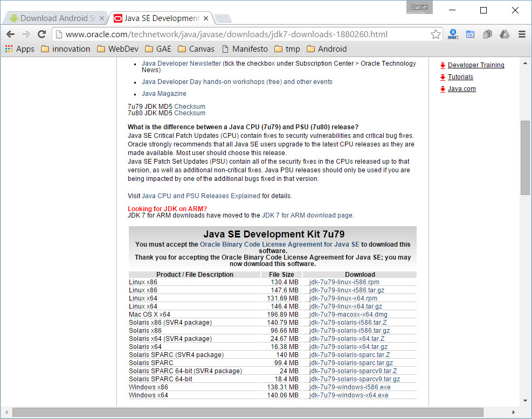Open the Developer Training sidebar link

click(x=476, y=65)
